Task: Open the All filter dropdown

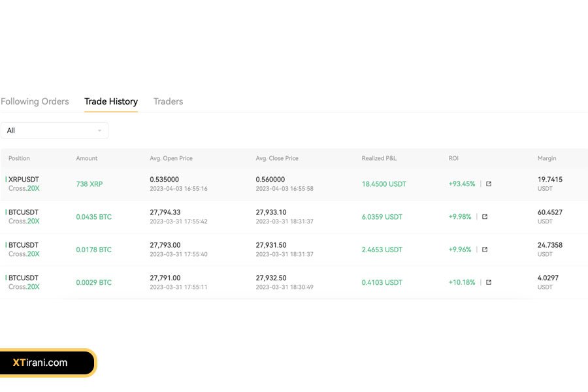Action: click(54, 131)
